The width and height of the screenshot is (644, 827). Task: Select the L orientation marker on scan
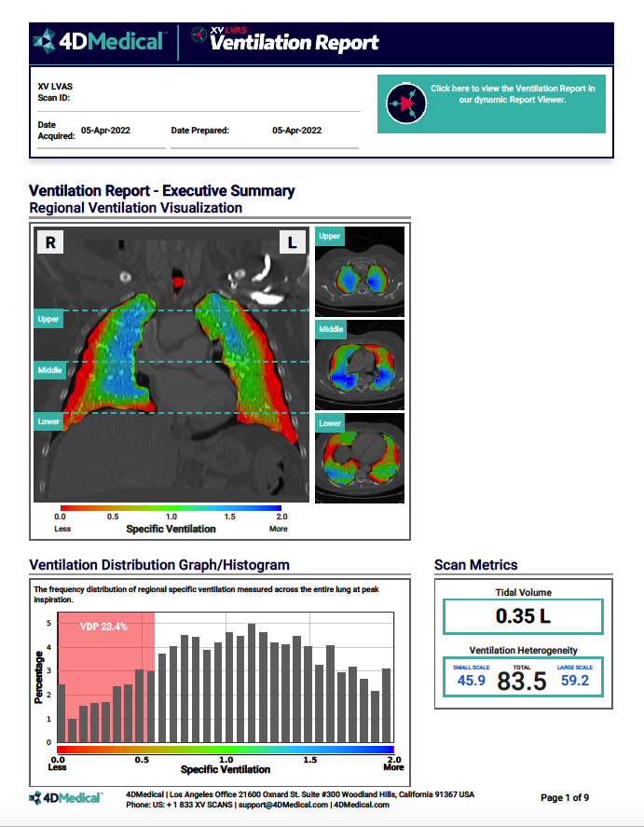pyautogui.click(x=293, y=242)
